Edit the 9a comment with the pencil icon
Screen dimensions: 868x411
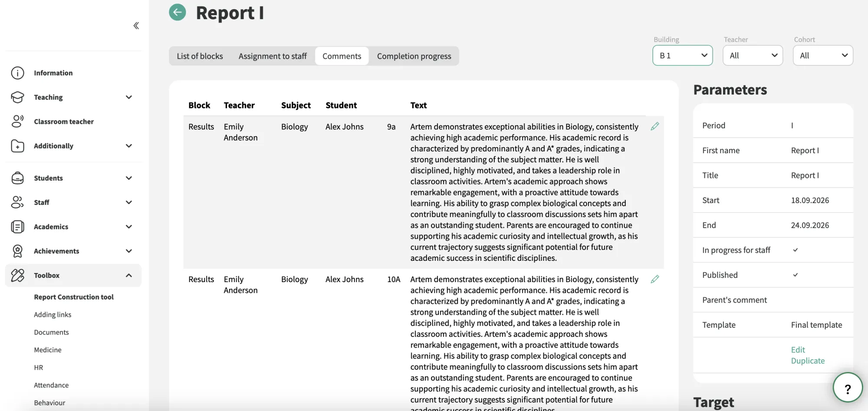655,126
